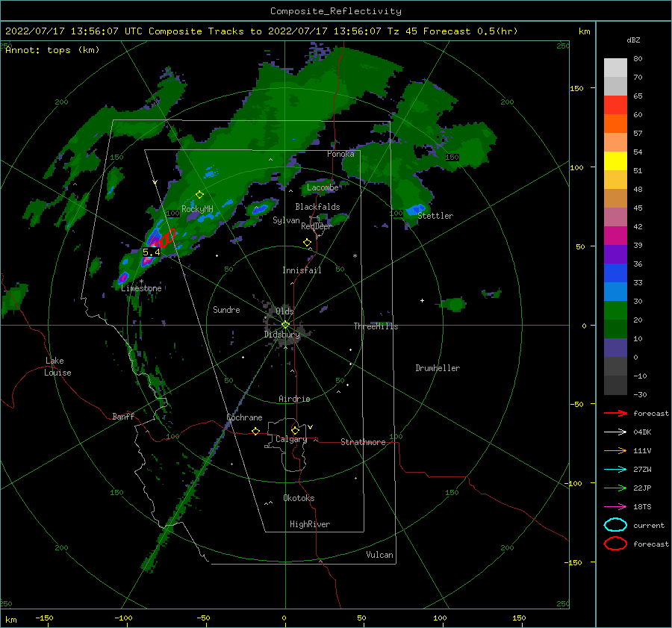Viewport: 672px width, 628px height.
Task: Click the Olds label
Action: (x=284, y=311)
